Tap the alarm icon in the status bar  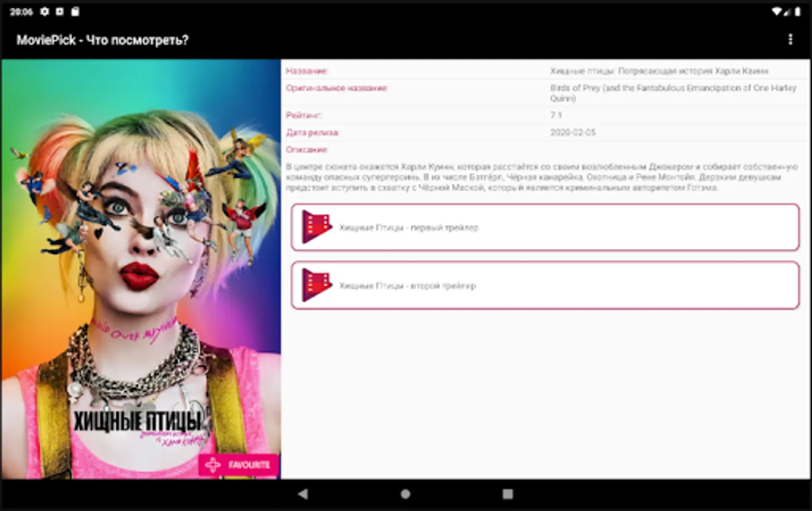[x=60, y=11]
